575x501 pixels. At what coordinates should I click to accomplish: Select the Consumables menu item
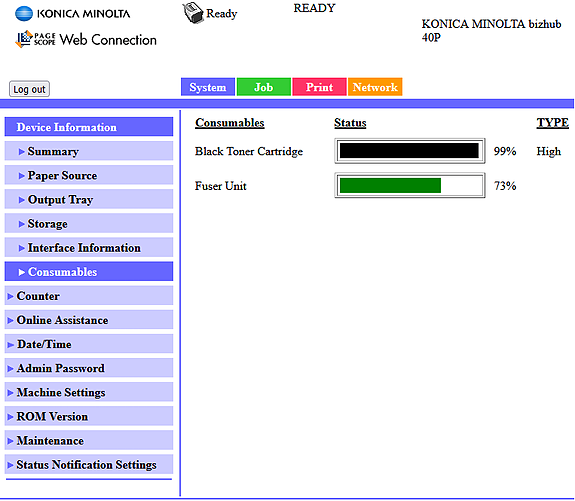pyautogui.click(x=89, y=272)
